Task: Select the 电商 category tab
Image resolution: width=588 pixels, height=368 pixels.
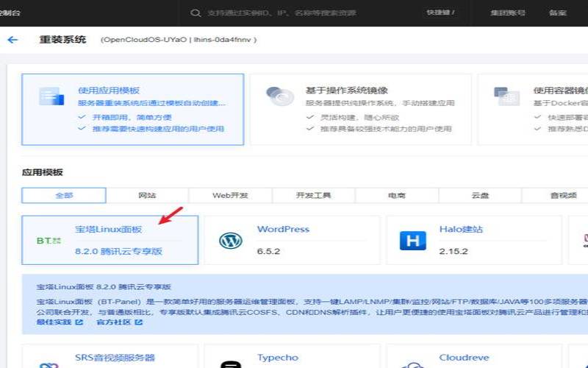Action: pyautogui.click(x=397, y=195)
